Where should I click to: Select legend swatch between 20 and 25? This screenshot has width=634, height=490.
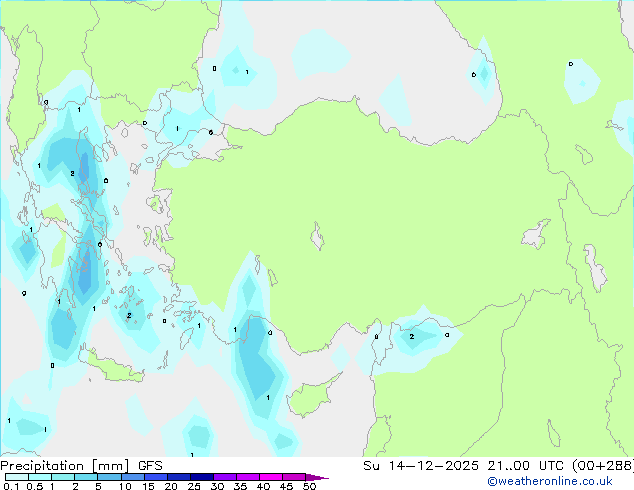point(178,477)
